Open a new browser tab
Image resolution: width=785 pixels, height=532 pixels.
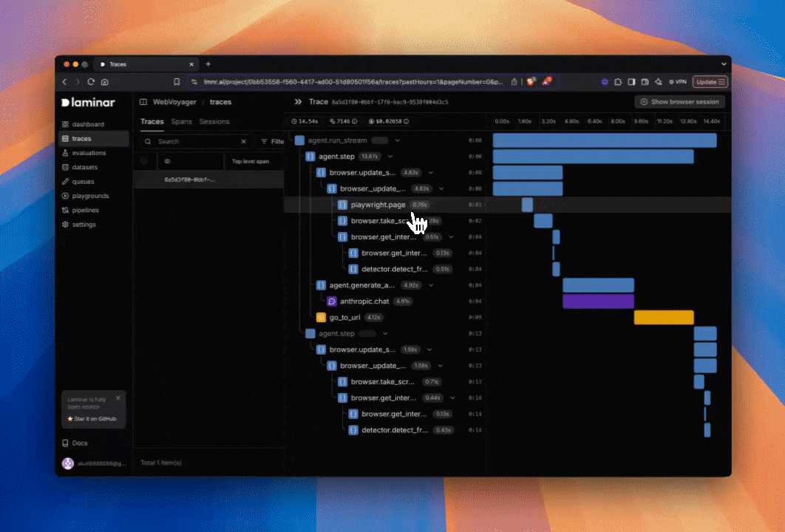pyautogui.click(x=208, y=64)
